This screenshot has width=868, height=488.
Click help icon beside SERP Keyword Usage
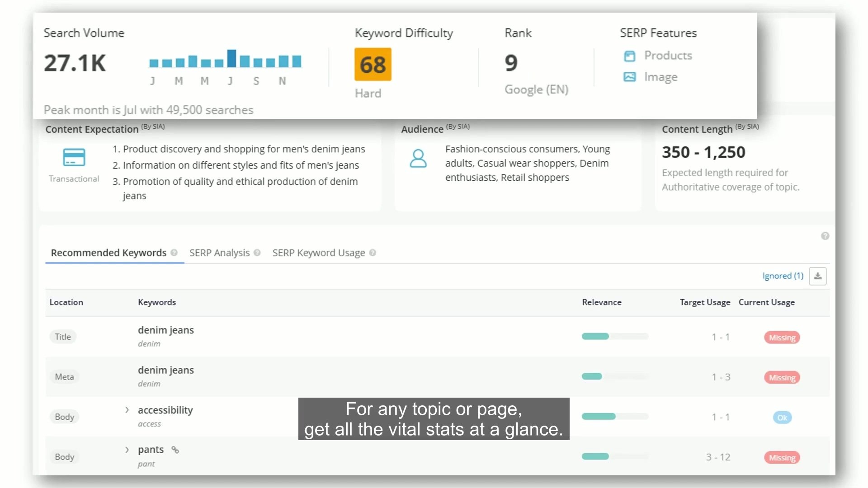[x=373, y=253]
